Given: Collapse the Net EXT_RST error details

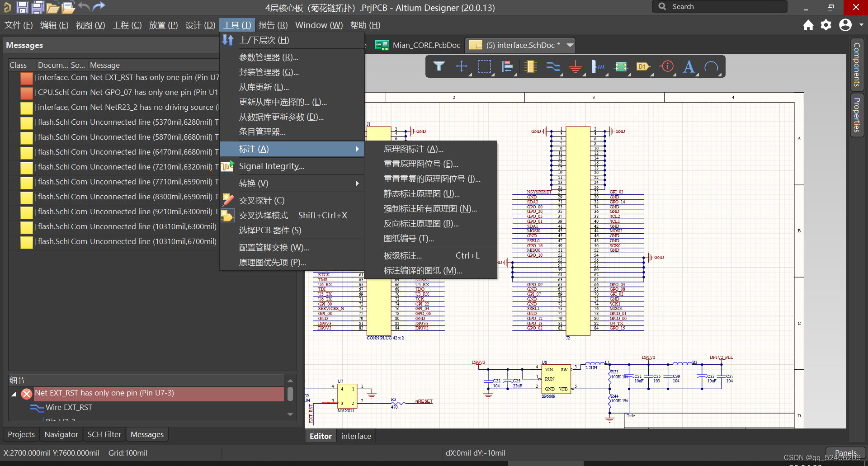Looking at the screenshot, I should [13, 393].
